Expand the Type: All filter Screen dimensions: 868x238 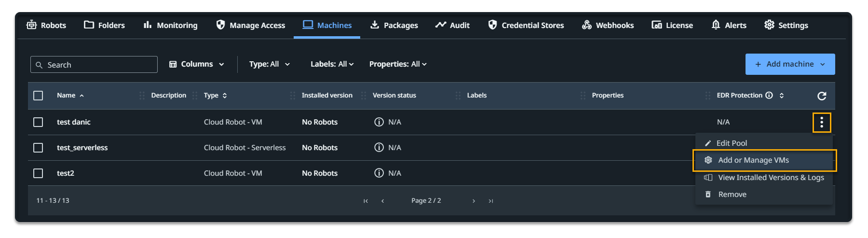[269, 64]
